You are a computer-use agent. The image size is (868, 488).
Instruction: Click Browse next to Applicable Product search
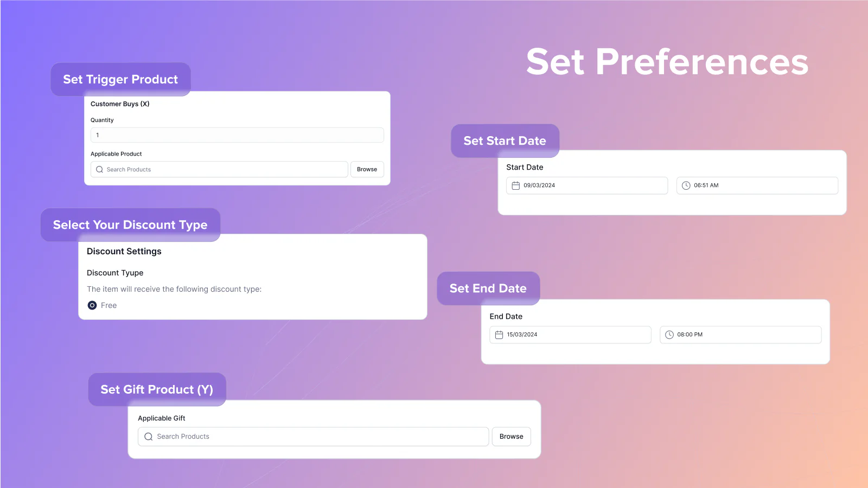[367, 169]
